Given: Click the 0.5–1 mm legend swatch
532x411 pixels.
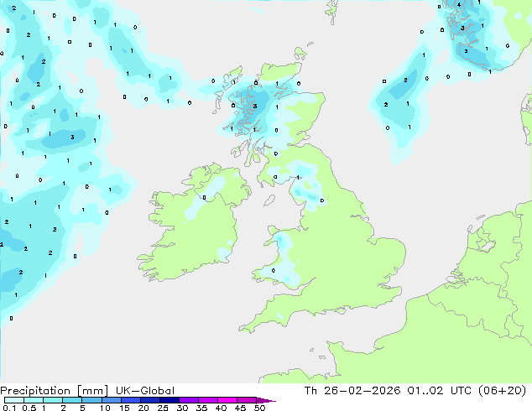Looking at the screenshot, I should click(x=34, y=400).
